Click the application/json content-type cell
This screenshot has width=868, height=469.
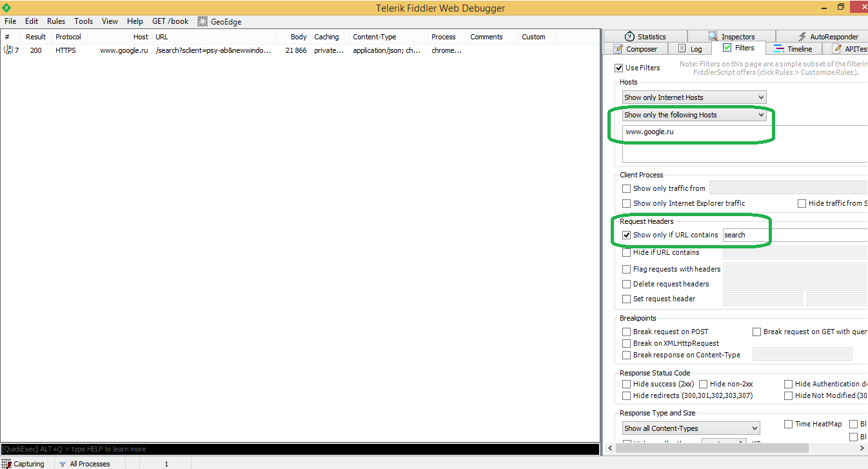(388, 50)
